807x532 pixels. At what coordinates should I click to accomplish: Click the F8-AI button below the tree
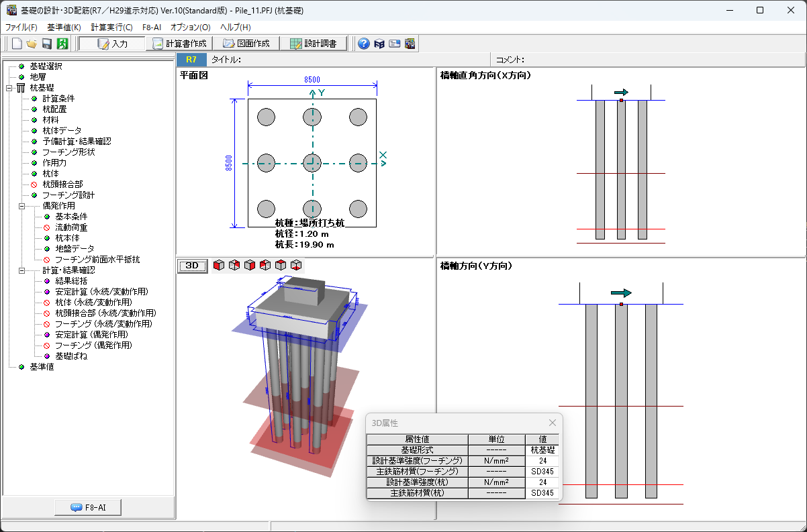tap(88, 507)
